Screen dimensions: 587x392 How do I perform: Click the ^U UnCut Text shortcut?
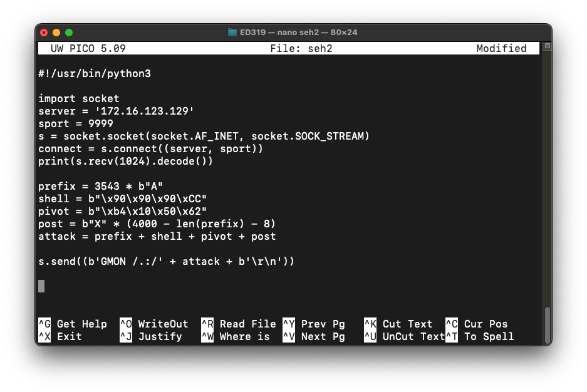(x=404, y=337)
